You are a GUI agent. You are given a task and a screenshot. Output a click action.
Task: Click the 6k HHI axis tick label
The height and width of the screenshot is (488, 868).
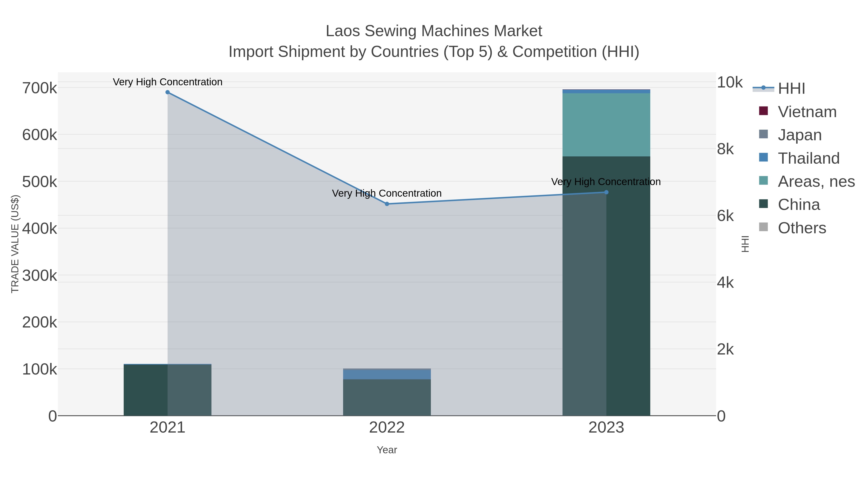[x=725, y=216]
